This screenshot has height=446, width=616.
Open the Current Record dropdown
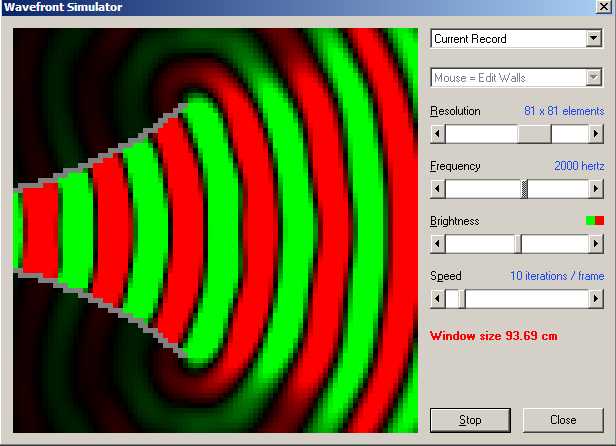tap(594, 39)
